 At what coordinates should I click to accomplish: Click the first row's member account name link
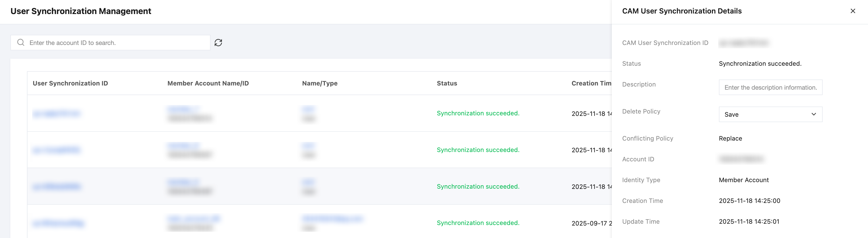pyautogui.click(x=183, y=109)
